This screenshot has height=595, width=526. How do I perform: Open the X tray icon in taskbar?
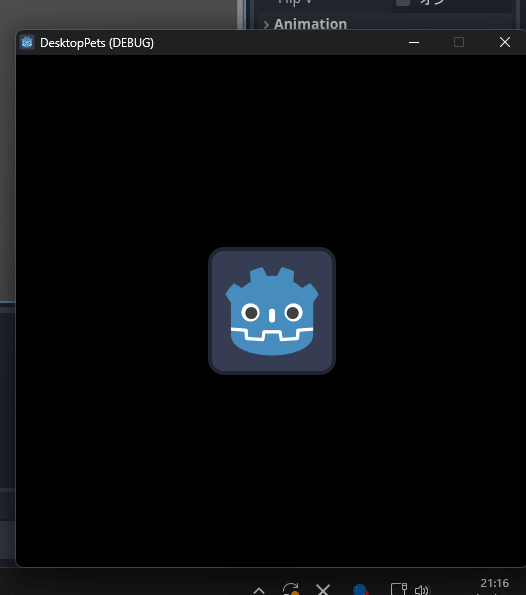pyautogui.click(x=323, y=589)
